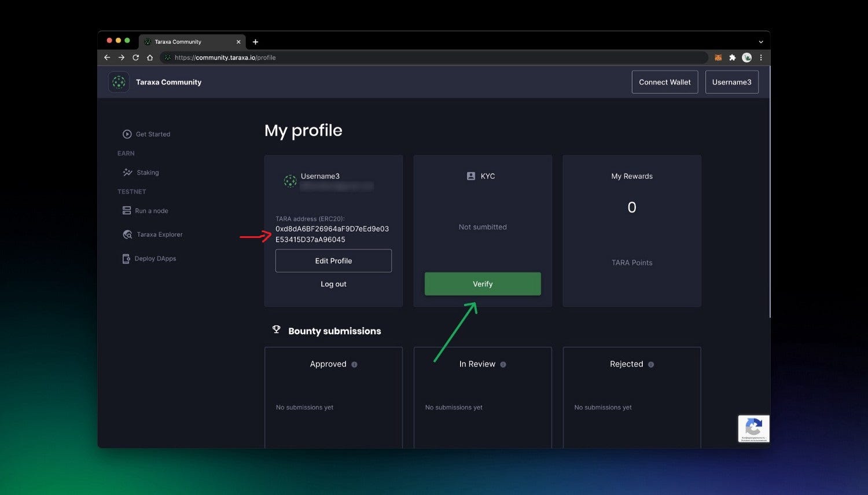The image size is (868, 495).
Task: Close the Taraxa Community tab
Action: pos(238,42)
